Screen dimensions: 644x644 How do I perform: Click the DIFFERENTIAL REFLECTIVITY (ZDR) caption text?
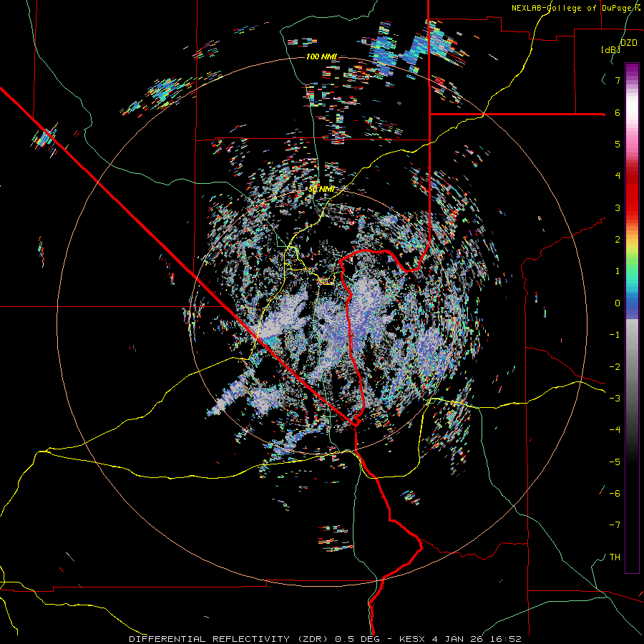click(x=230, y=639)
